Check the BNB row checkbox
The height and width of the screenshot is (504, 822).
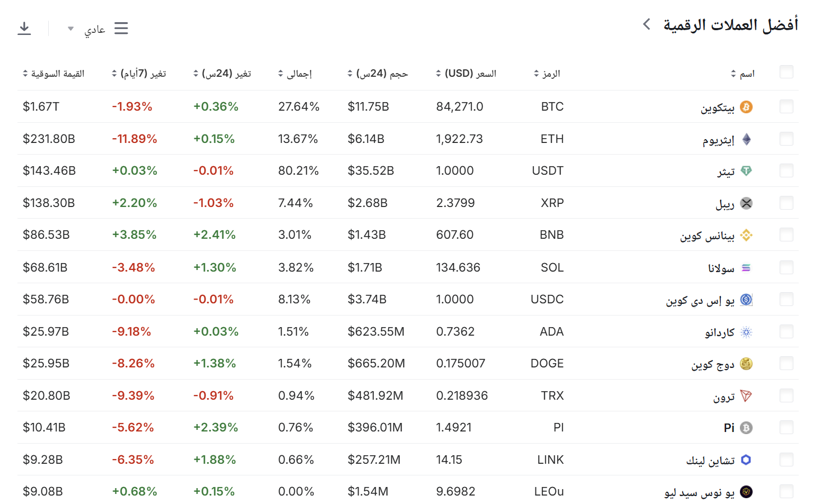(x=787, y=235)
